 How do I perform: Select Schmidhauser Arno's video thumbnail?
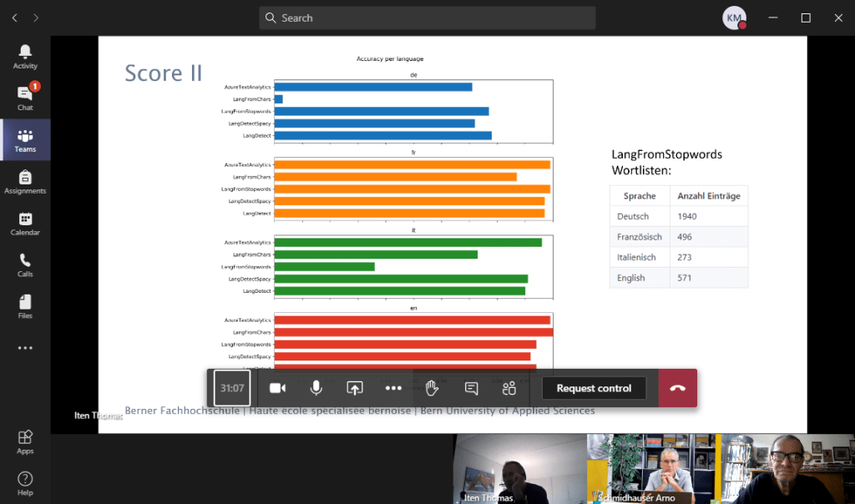click(653, 468)
